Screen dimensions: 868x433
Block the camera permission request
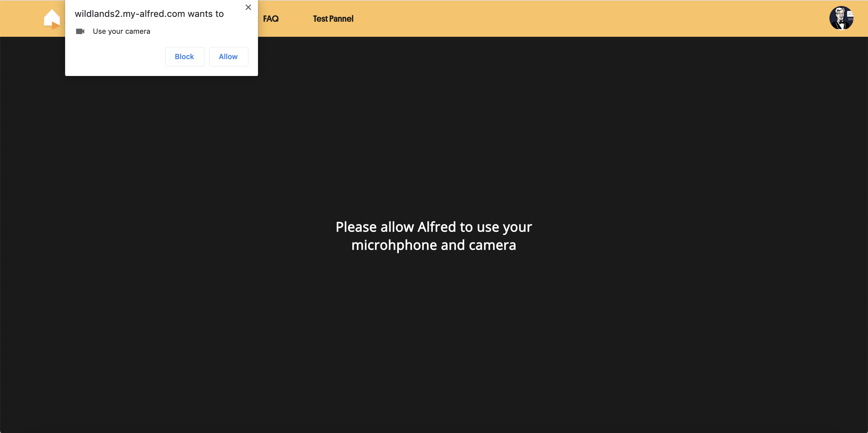(184, 56)
